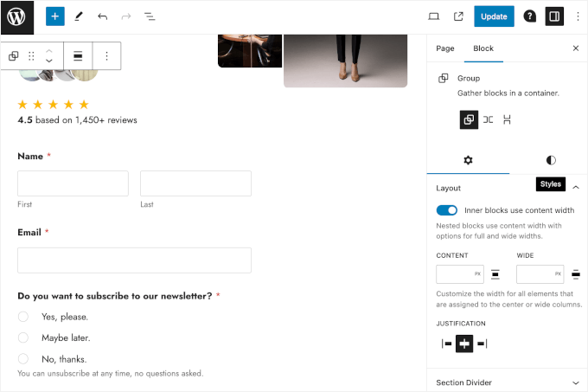
Task: Open the Content width PX unit selector
Action: coord(477,273)
